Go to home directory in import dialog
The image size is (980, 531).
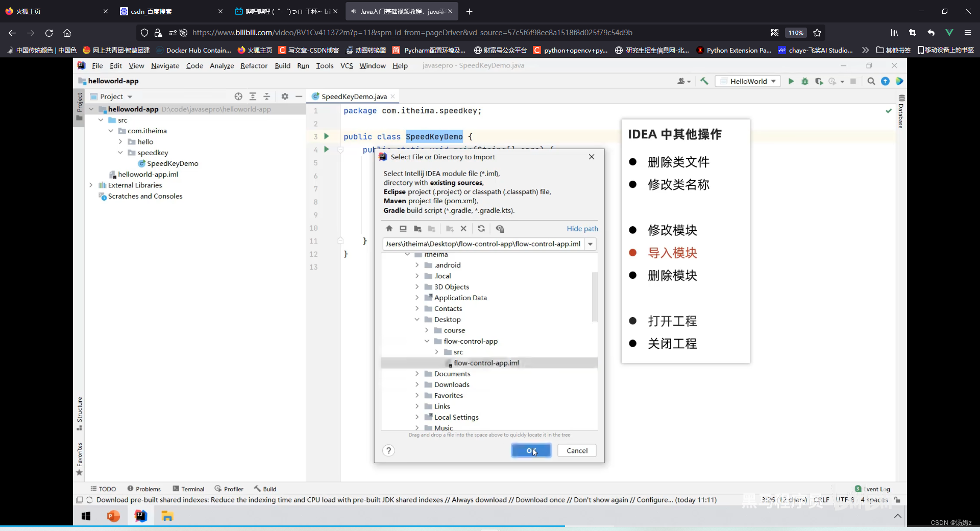[389, 229]
